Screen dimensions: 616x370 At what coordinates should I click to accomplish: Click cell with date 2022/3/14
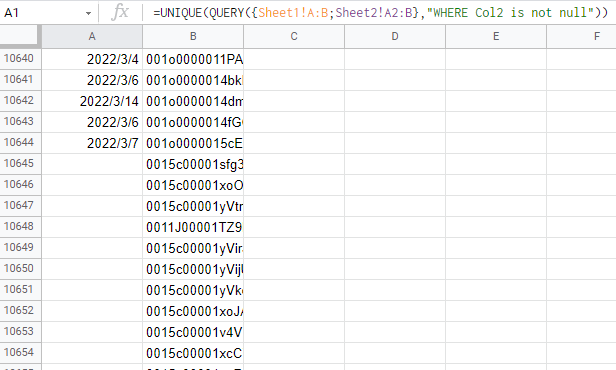click(92, 101)
